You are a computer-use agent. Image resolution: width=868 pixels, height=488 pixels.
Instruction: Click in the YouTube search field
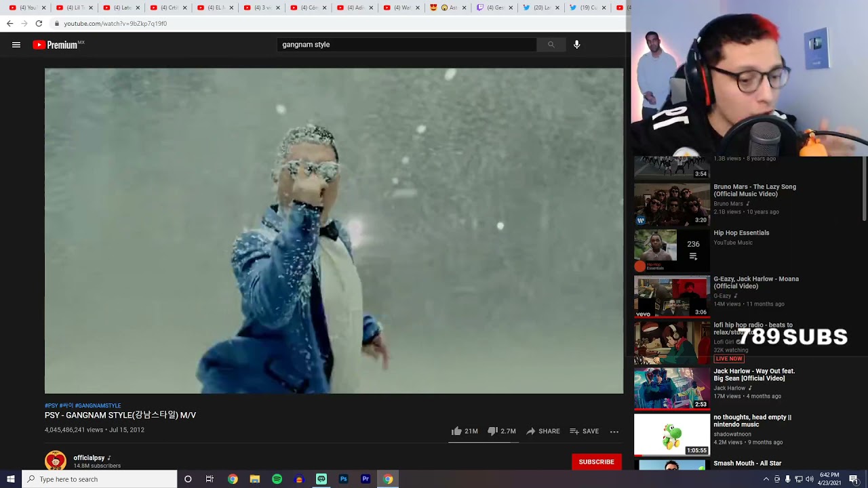click(407, 45)
